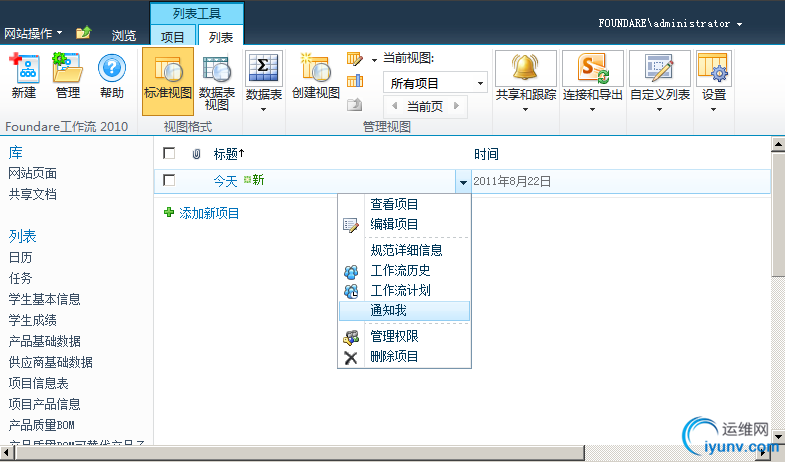Open 学生基本信息 list link

[x=45, y=299]
